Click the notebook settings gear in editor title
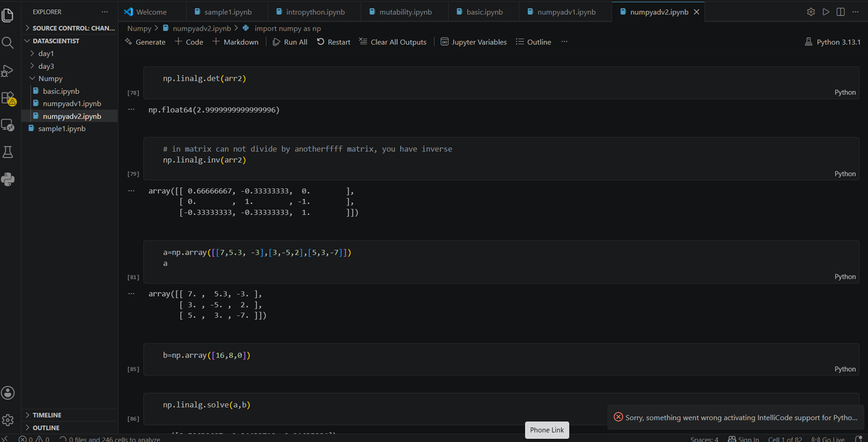The image size is (868, 442). click(811, 12)
